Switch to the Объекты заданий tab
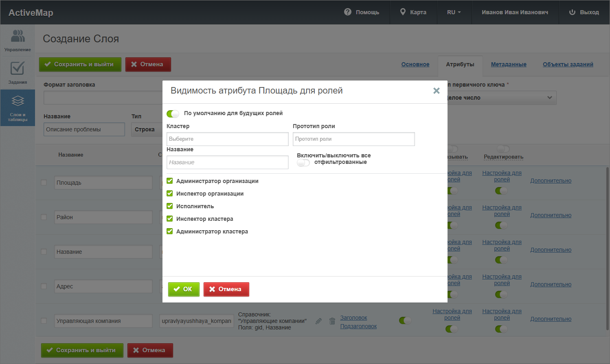610x364 pixels. click(568, 64)
